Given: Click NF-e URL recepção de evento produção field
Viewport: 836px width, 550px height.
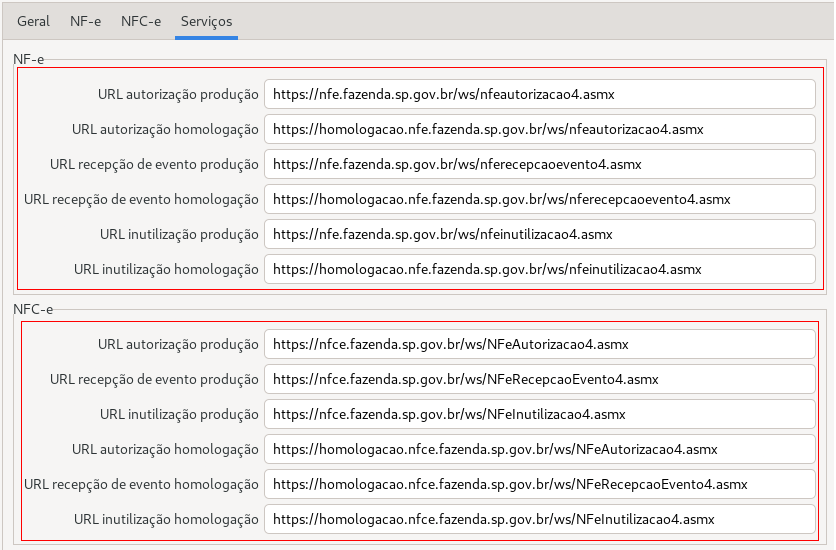Looking at the screenshot, I should [540, 165].
